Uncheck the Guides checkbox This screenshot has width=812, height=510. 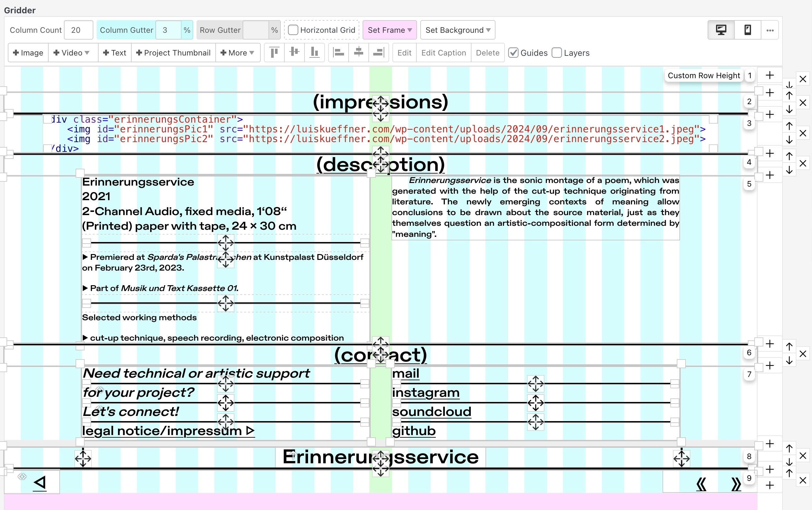click(513, 53)
